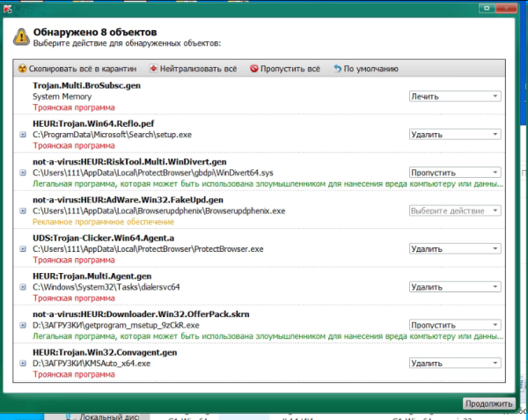Screen dimensions: 528x420
Task: Open the Лечить dropdown for Trojan.Multi.BroSubsc.gen
Action: pyautogui.click(x=455, y=96)
